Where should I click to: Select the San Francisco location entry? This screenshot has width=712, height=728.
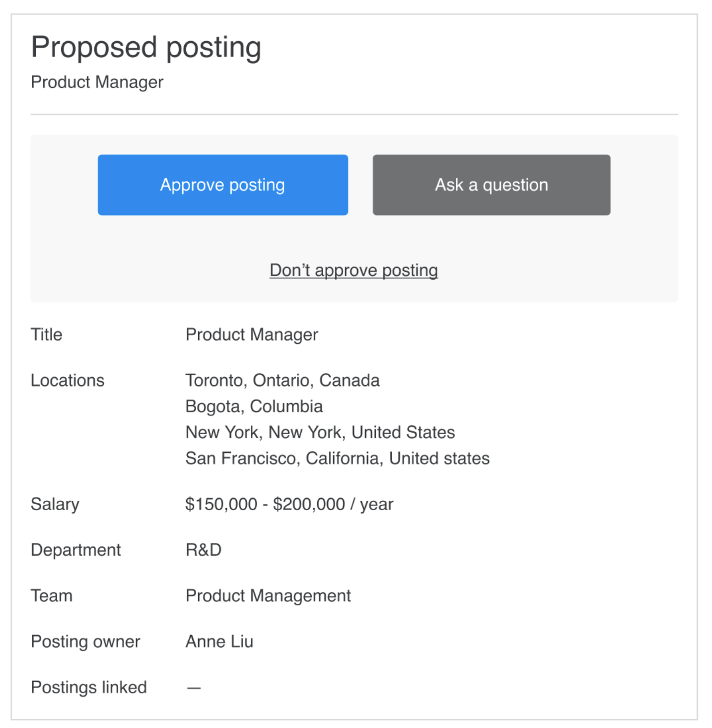point(337,458)
